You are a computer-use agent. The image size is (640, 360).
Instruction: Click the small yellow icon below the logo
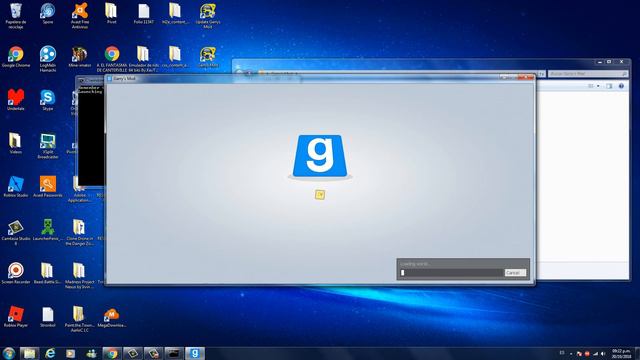[x=320, y=195]
